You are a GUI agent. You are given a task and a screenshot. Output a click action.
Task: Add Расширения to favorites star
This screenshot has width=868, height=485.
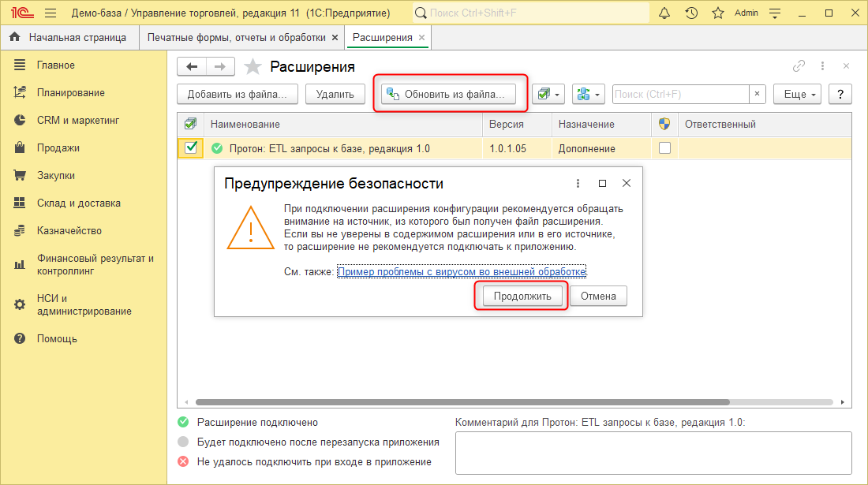(253, 67)
